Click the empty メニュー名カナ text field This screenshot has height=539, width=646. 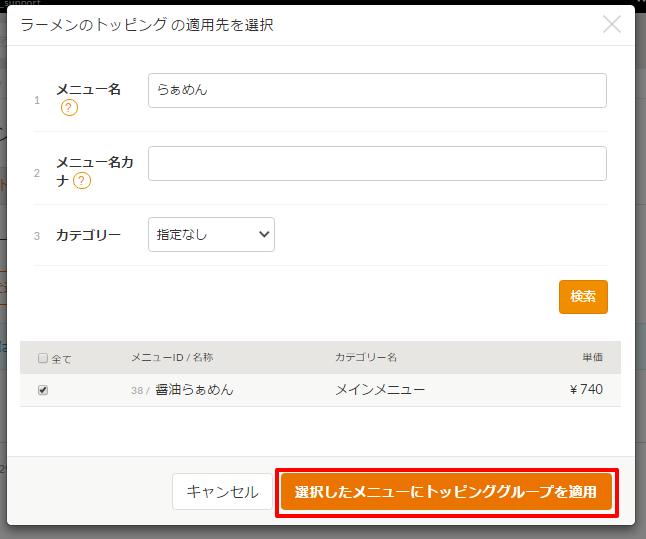point(377,164)
